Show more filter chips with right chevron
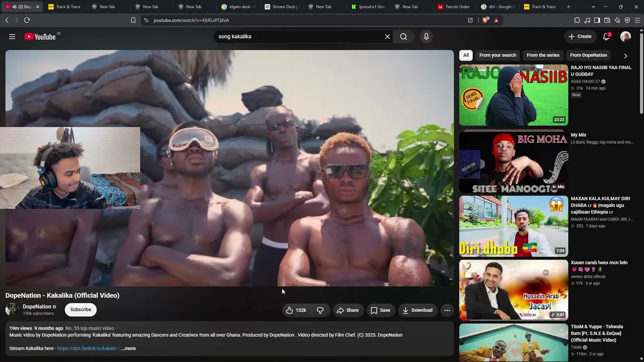 coord(625,56)
